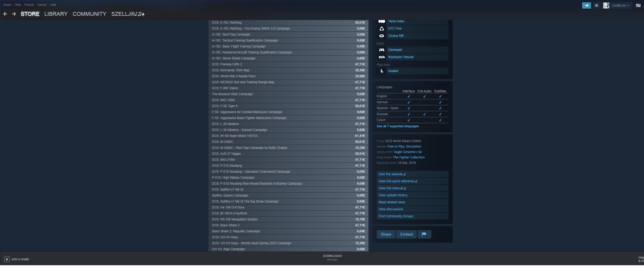This screenshot has width=644, height=280.
Task: Open P-51D: High Stakes Campaign row
Action: pyautogui.click(x=289, y=178)
